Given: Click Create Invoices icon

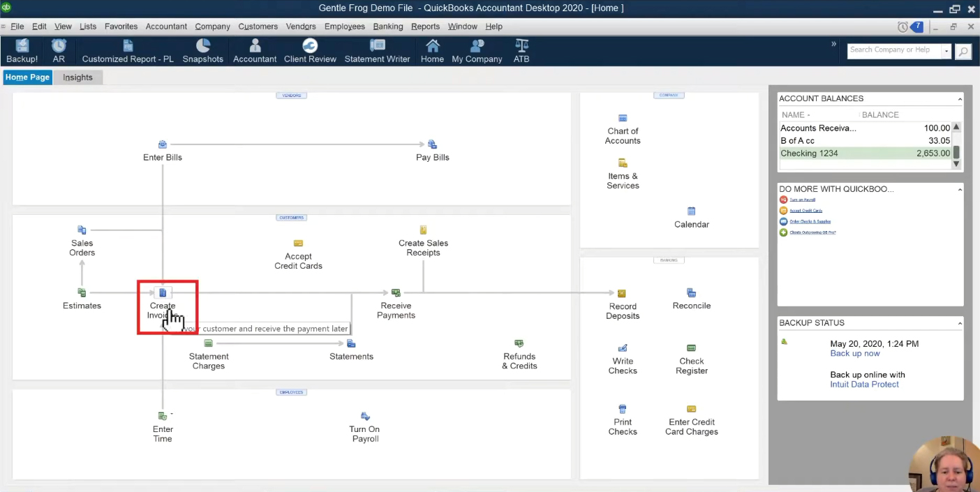Looking at the screenshot, I should tap(163, 292).
